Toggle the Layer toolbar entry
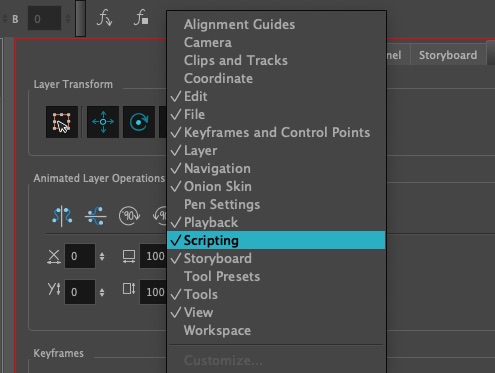Screen dimensions: 495x373 click(x=276, y=150)
